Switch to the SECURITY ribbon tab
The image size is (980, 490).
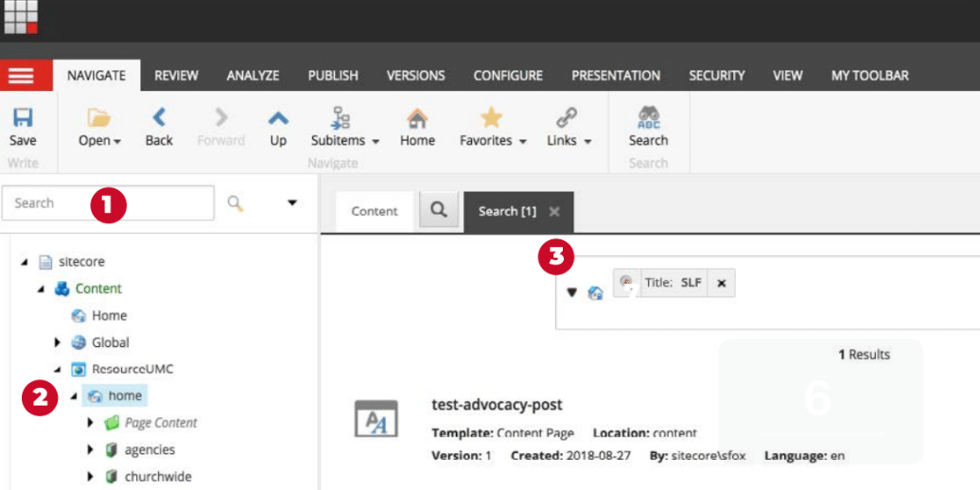click(717, 76)
